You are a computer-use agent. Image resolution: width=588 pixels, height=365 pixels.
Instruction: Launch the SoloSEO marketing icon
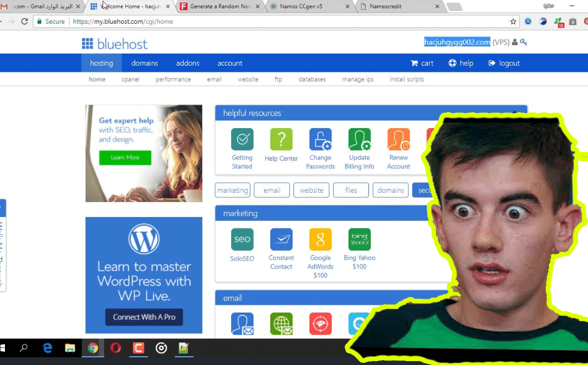pyautogui.click(x=242, y=239)
